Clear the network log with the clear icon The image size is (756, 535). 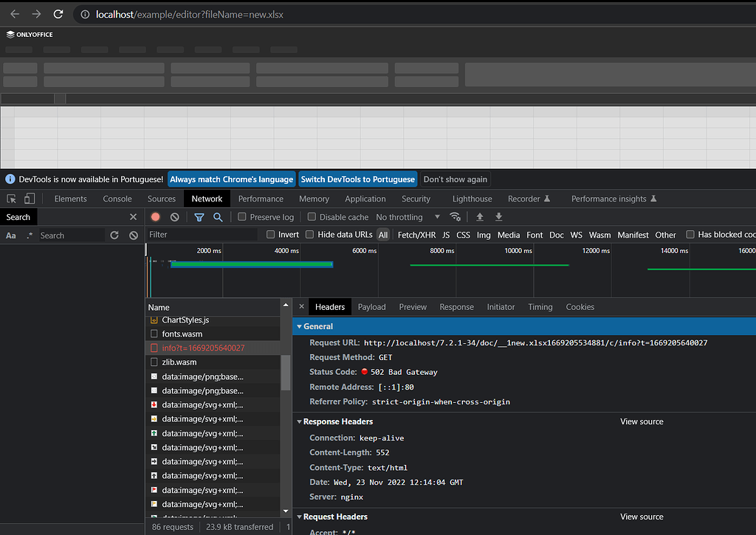174,216
